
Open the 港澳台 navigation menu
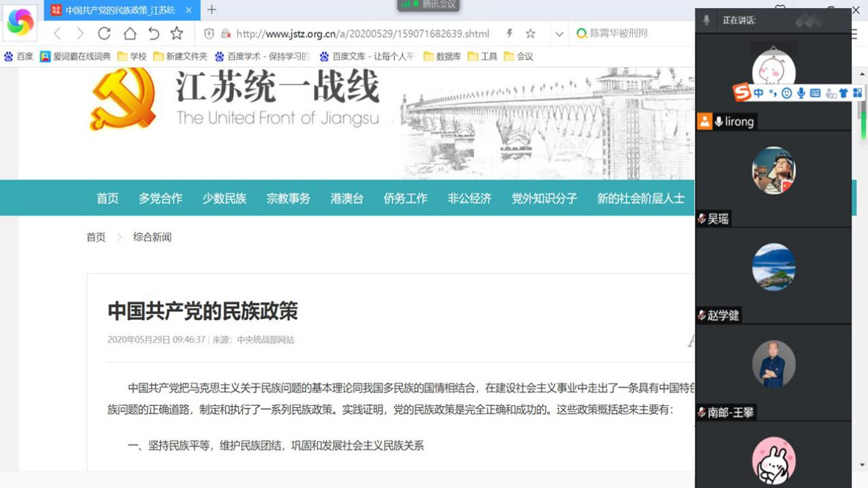point(347,198)
